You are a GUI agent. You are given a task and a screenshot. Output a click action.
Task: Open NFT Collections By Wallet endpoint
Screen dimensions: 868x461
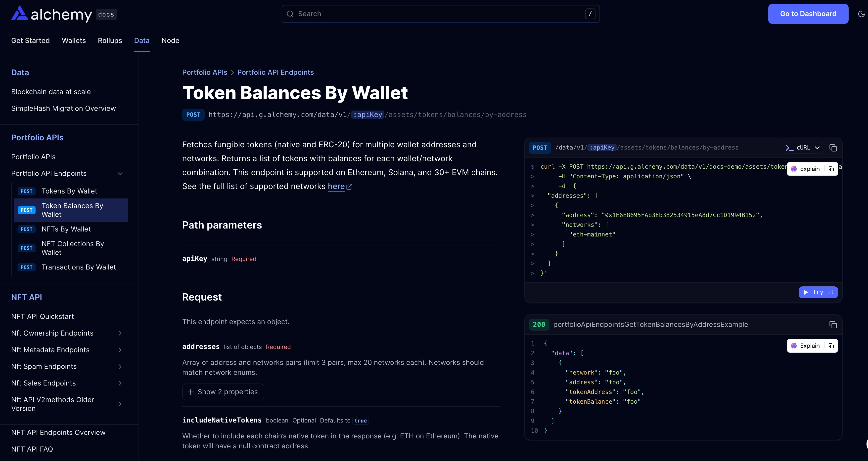tap(71, 248)
